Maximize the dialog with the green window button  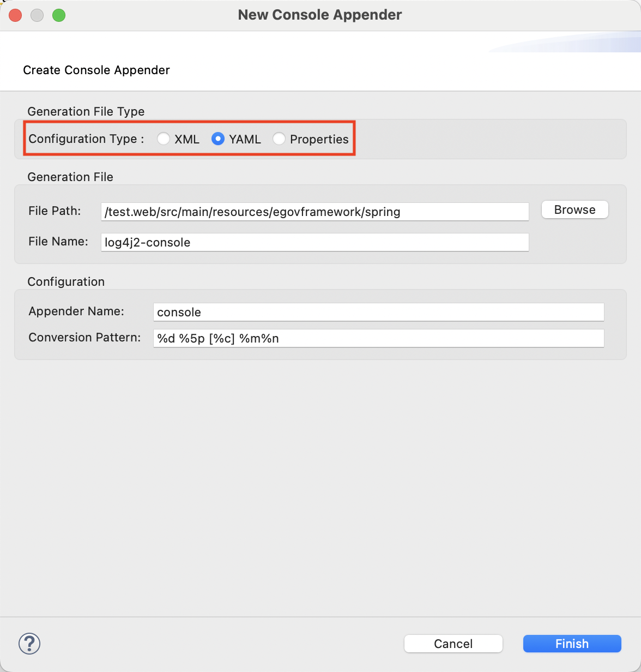coord(59,15)
